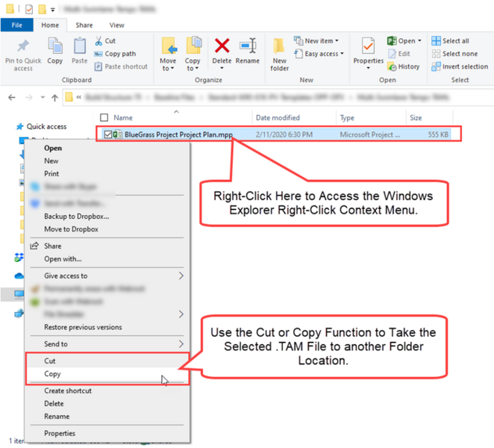The width and height of the screenshot is (494, 448).
Task: Click the Network icon in sidebar
Action: [x=19, y=314]
